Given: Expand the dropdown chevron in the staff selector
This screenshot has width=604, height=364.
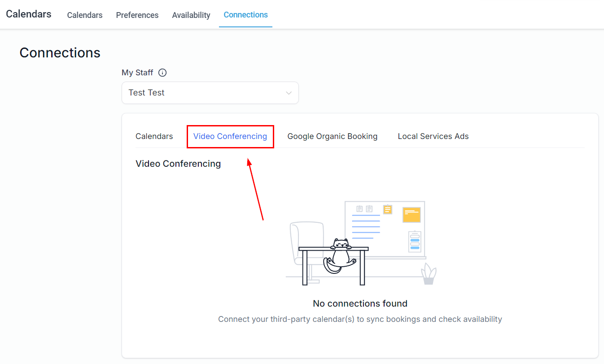Looking at the screenshot, I should pyautogui.click(x=289, y=93).
